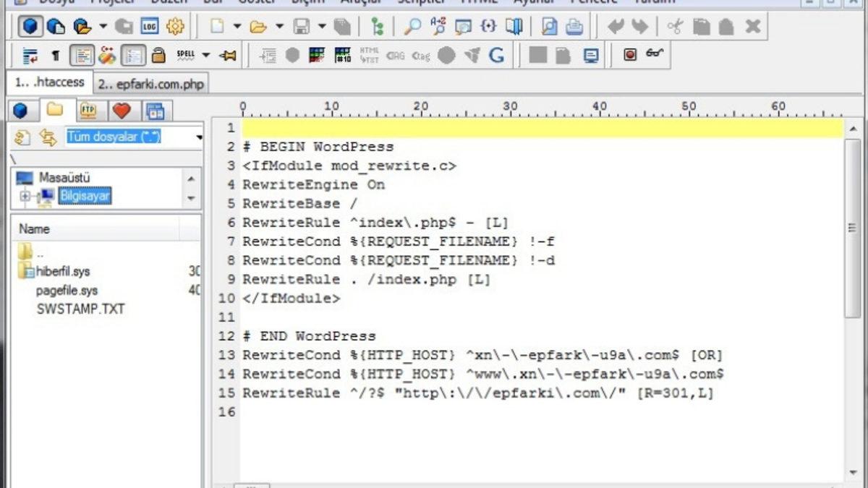Open program settings via the gear icon
Screen dimensions: 868x488
[175, 26]
